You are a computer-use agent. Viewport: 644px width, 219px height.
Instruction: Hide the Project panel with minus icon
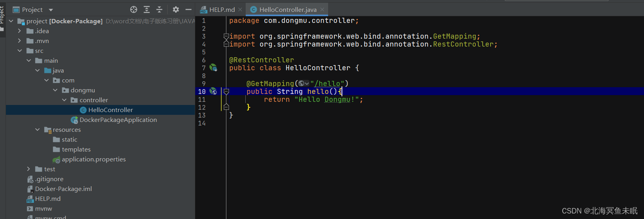tap(189, 9)
